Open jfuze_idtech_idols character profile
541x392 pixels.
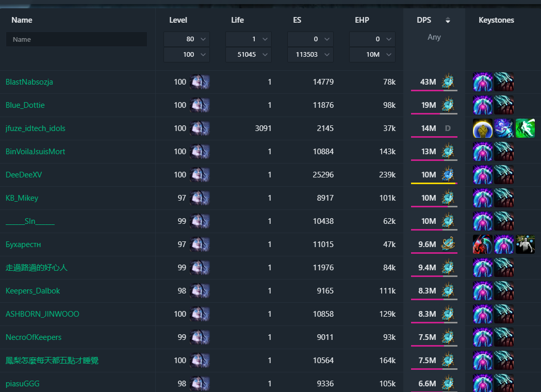pos(36,128)
